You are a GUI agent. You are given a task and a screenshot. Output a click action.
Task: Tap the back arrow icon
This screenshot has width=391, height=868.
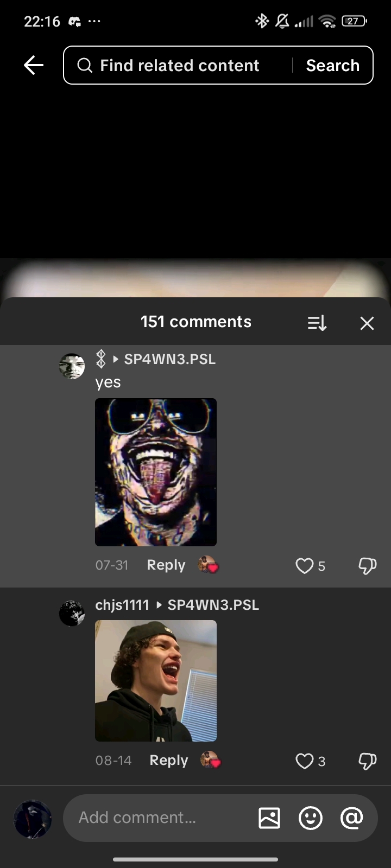(x=34, y=65)
